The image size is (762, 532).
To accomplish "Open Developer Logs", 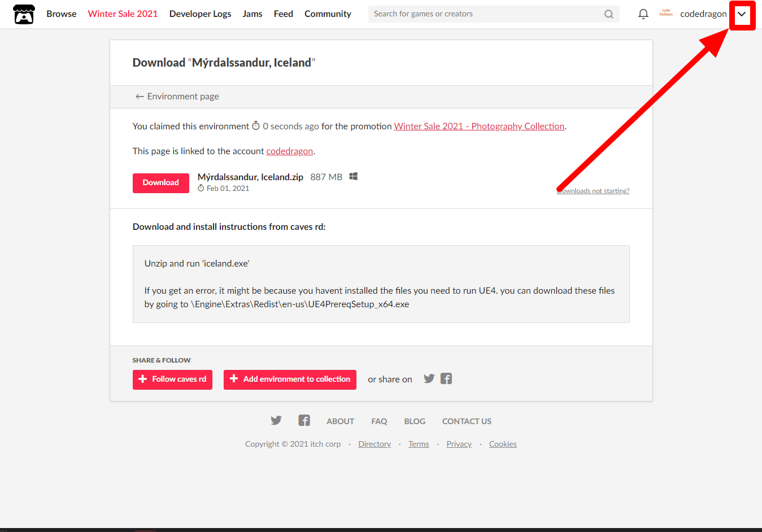I will point(200,14).
